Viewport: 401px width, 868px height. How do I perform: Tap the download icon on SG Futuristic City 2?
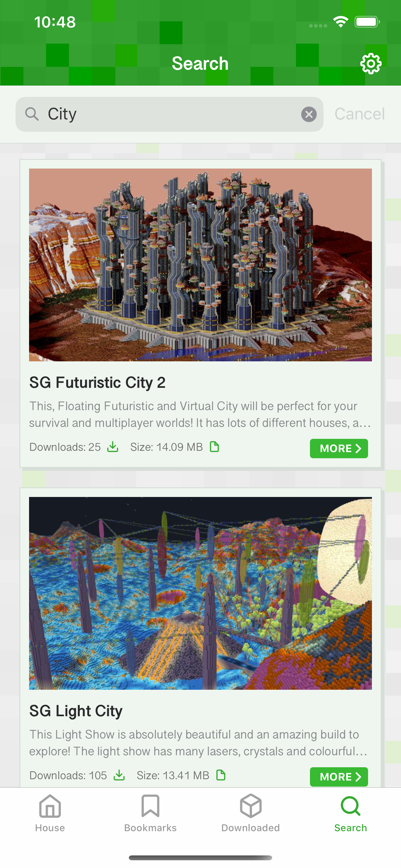pos(113,447)
